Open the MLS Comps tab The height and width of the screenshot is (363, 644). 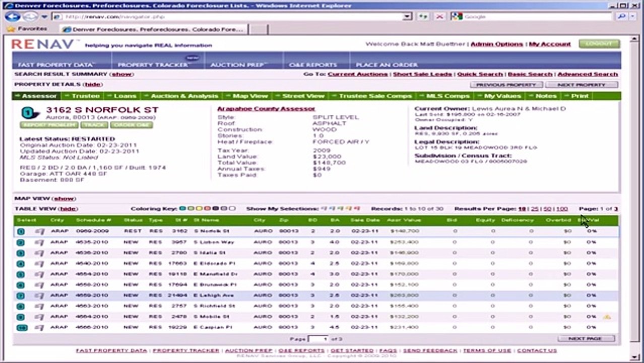[444, 96]
